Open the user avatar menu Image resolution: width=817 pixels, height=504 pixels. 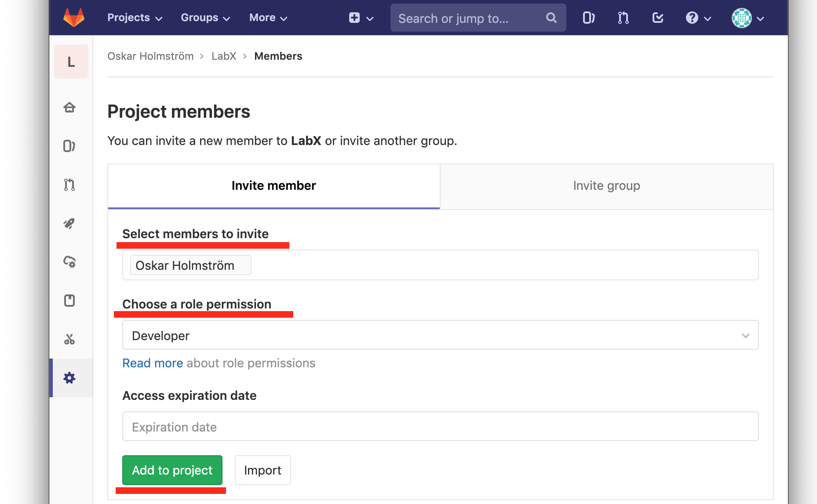tap(741, 18)
